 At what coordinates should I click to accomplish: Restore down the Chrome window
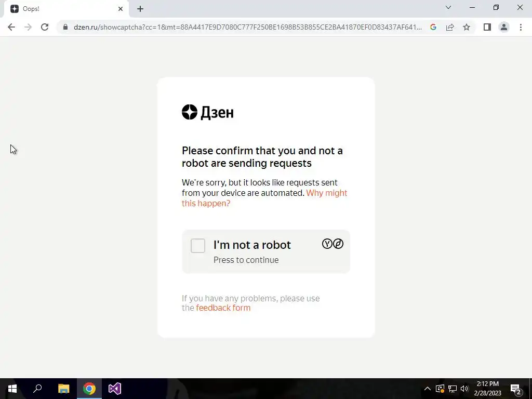pos(496,7)
